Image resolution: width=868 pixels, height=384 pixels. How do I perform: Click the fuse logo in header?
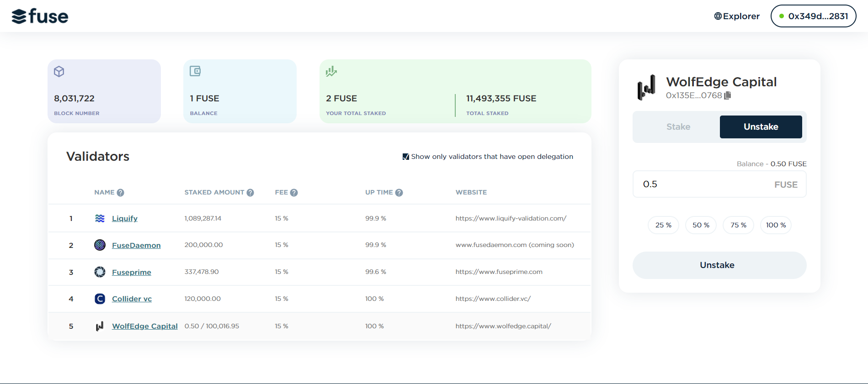(40, 16)
